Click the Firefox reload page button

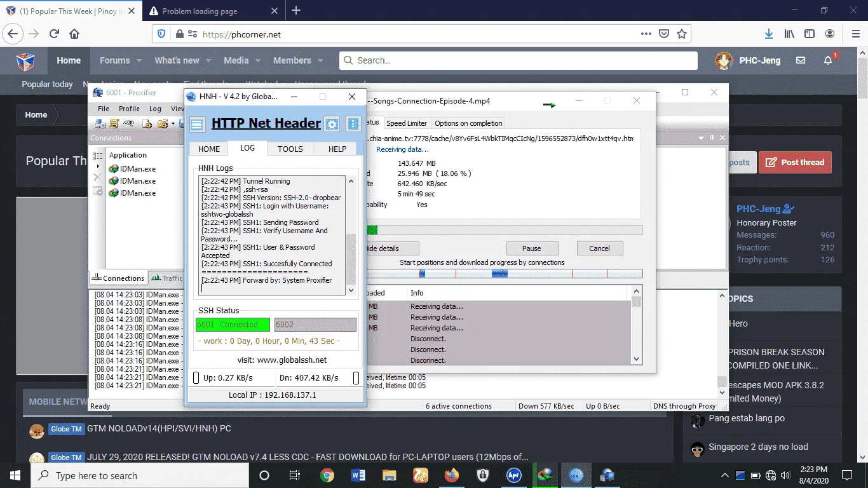tap(54, 34)
